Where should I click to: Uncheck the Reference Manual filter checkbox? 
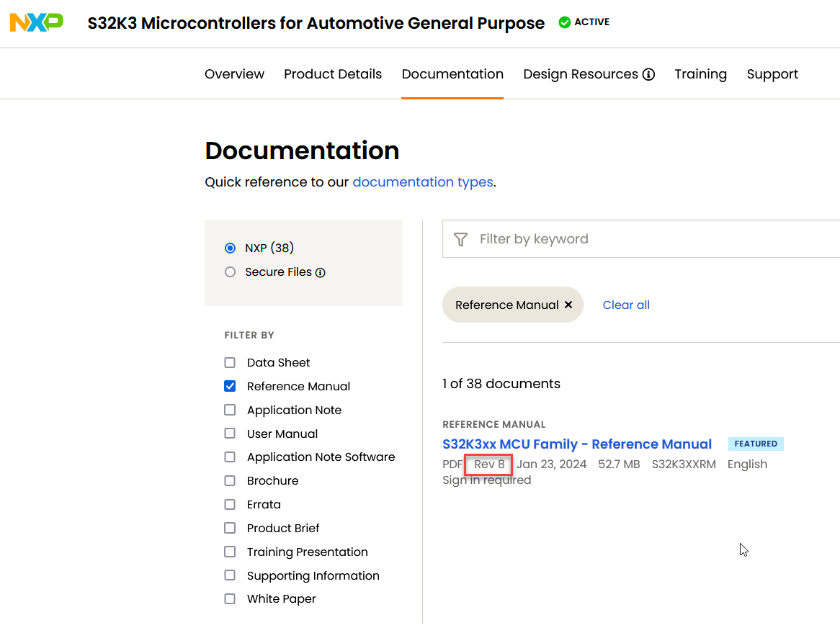[230, 386]
